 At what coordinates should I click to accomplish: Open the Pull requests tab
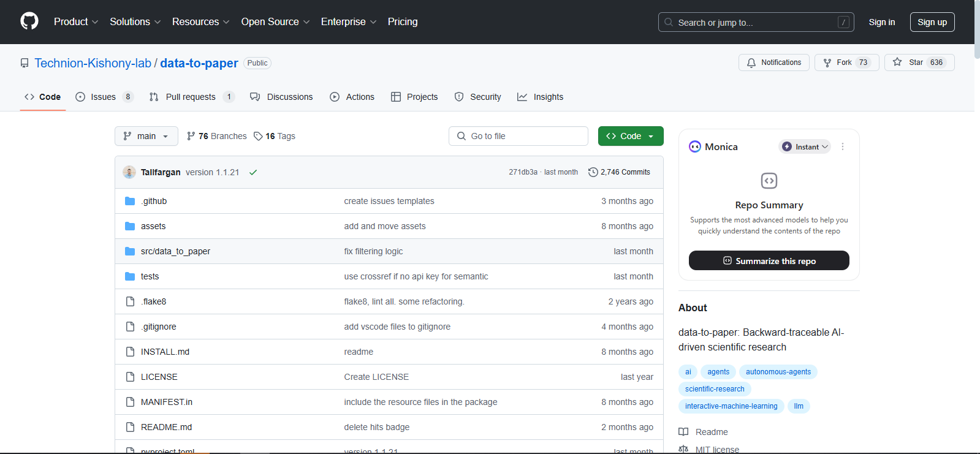pos(191,97)
